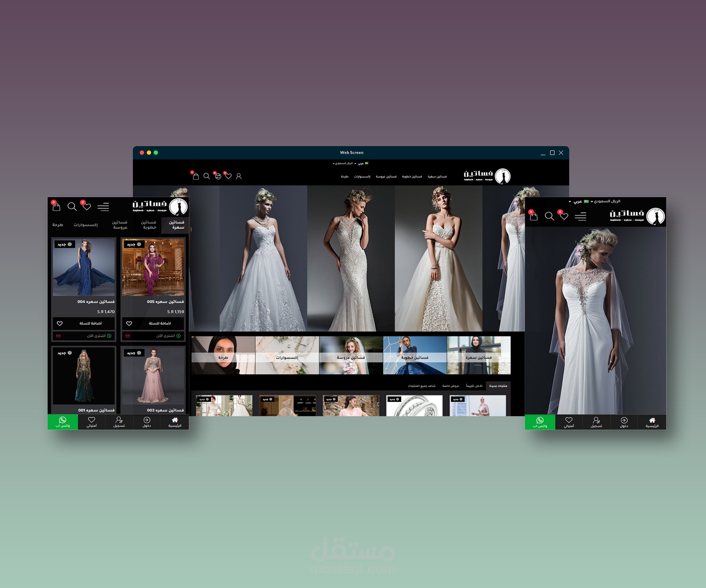Open عربي language dropdown in right mobile screen
The width and height of the screenshot is (706, 588).
pos(579,201)
